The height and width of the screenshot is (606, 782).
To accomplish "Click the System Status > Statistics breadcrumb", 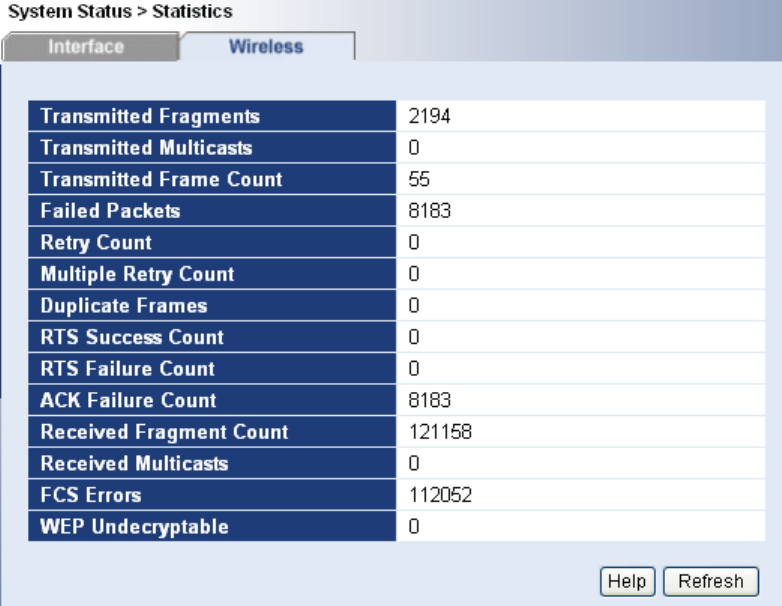I will point(120,11).
